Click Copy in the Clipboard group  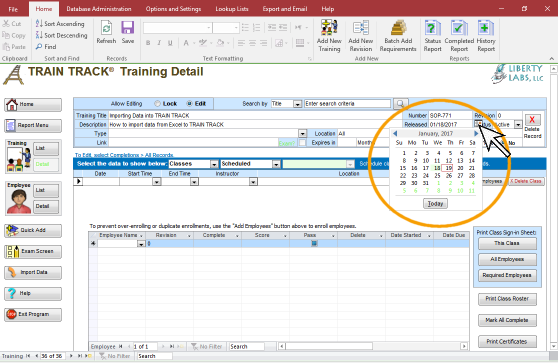pos(14,35)
